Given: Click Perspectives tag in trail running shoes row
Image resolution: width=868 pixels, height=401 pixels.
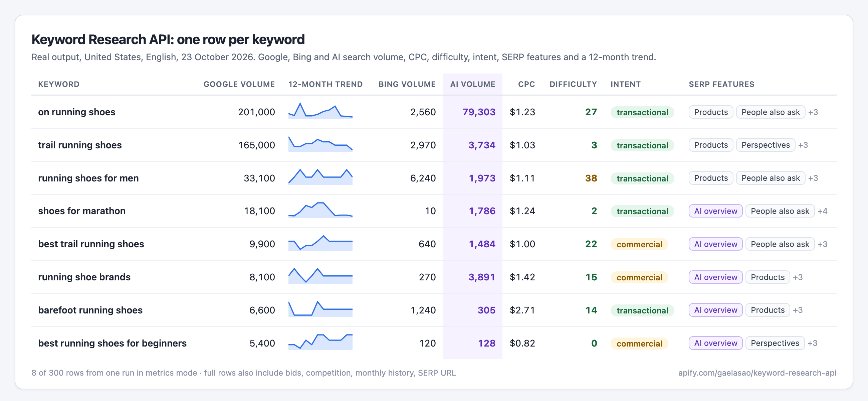Looking at the screenshot, I should [x=765, y=145].
